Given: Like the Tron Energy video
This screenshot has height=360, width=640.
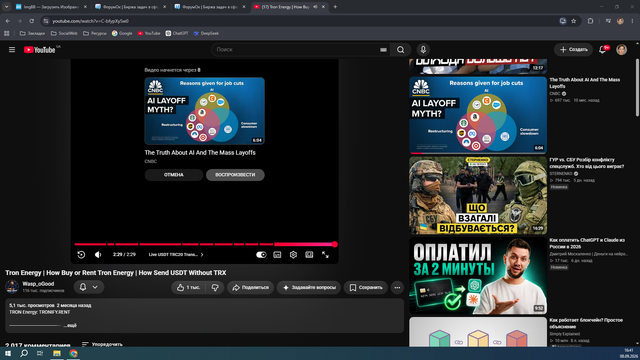Looking at the screenshot, I should [x=189, y=287].
